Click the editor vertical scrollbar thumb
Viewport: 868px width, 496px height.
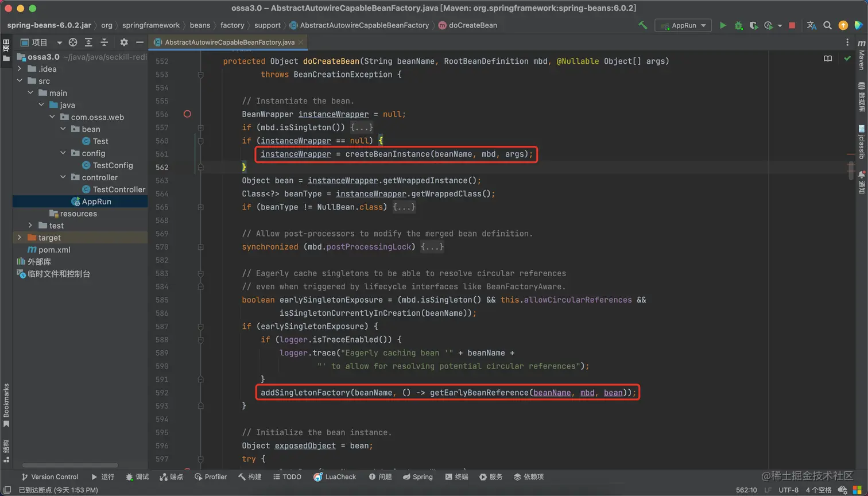click(x=851, y=170)
